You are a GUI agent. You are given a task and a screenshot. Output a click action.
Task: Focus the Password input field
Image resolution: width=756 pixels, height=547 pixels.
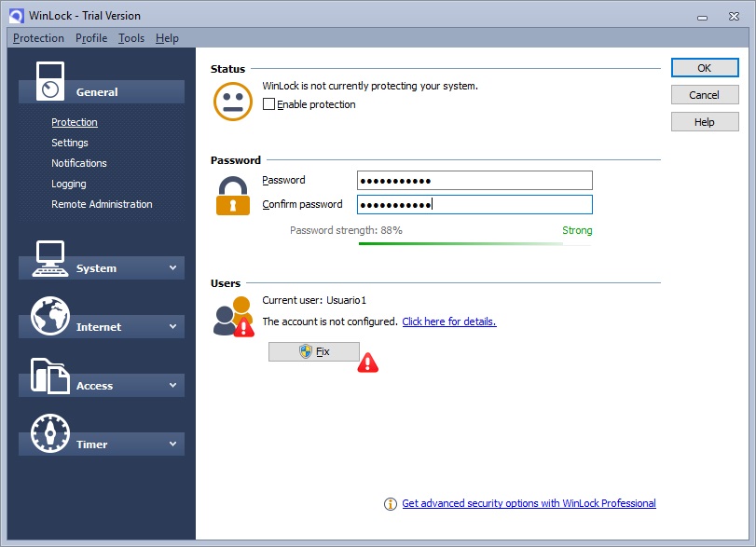pyautogui.click(x=474, y=180)
